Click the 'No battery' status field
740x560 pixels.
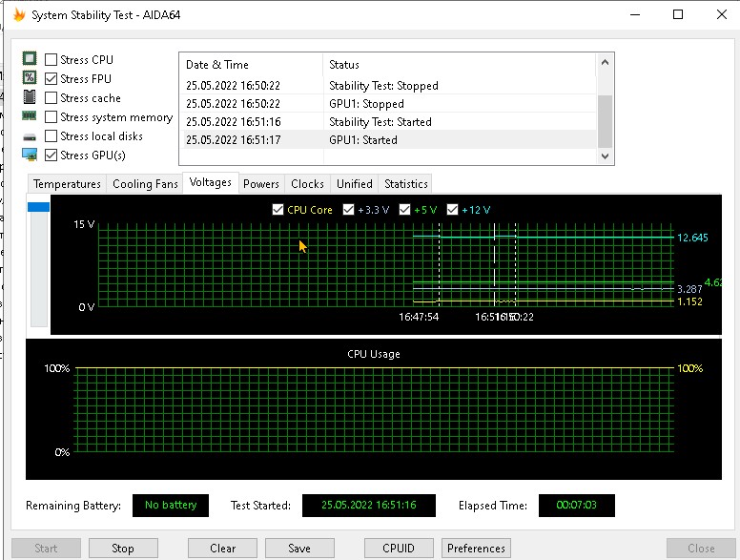(171, 506)
